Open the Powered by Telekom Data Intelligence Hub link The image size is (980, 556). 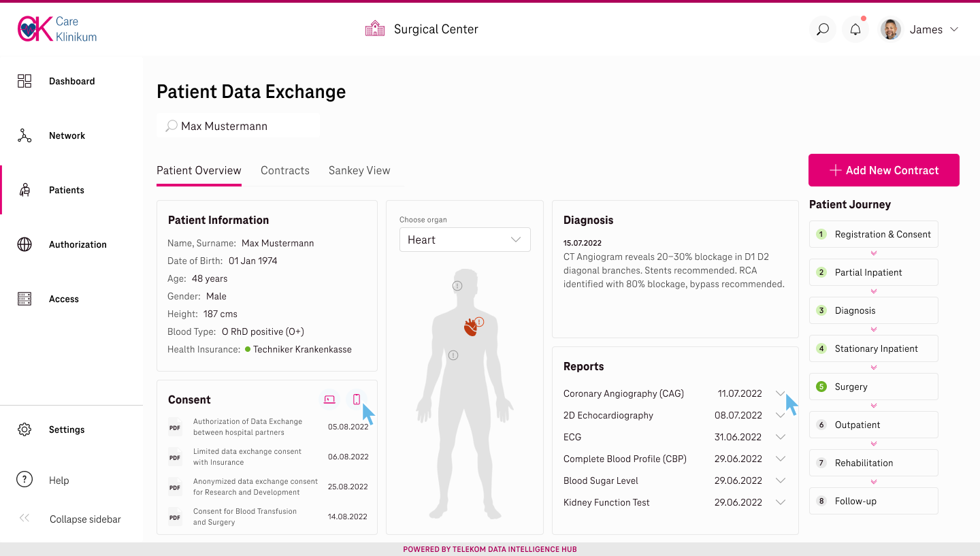pos(489,549)
